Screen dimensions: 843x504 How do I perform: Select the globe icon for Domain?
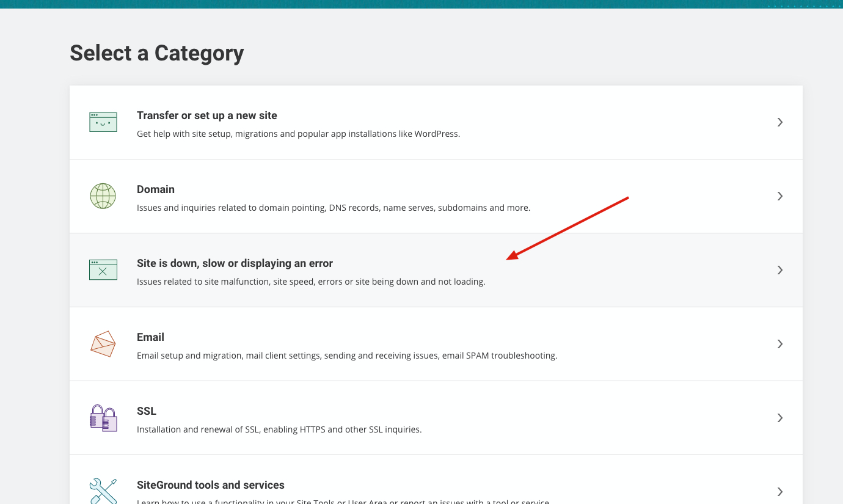[103, 195]
